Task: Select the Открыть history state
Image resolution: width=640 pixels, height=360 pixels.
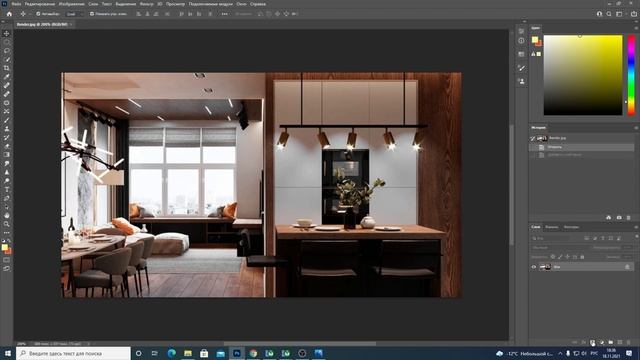Action: (582, 147)
